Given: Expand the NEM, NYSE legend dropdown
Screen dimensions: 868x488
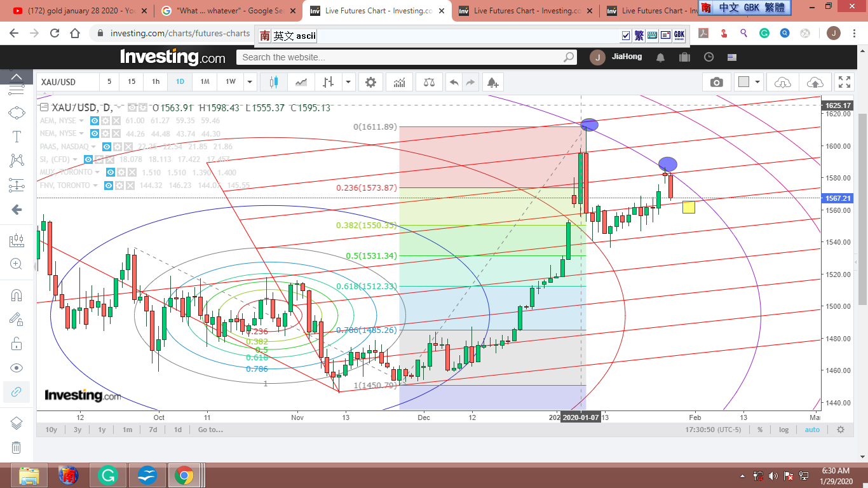Looking at the screenshot, I should [81, 133].
